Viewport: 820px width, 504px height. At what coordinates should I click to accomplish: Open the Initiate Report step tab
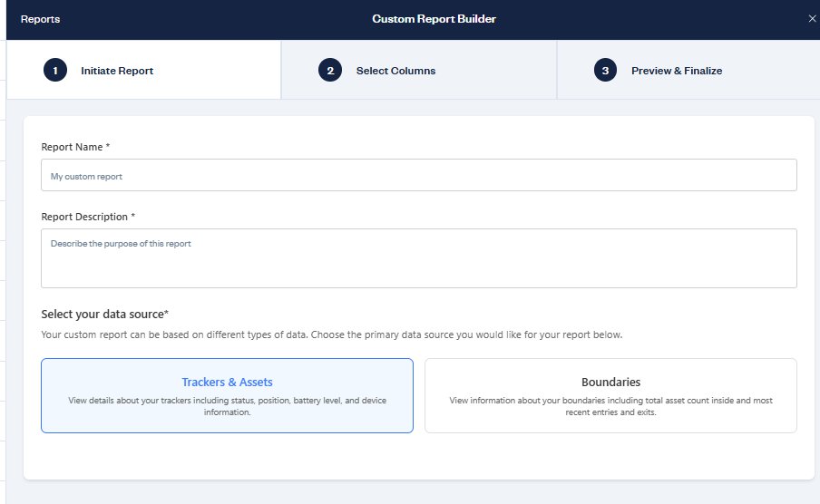click(x=117, y=71)
